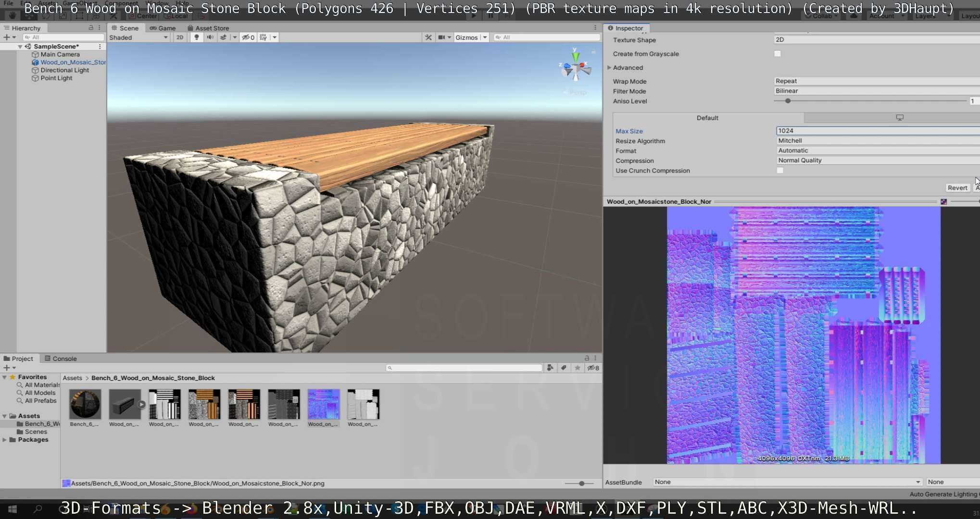
Task: Toggle hidden packages count icon showing 8
Action: pos(593,368)
